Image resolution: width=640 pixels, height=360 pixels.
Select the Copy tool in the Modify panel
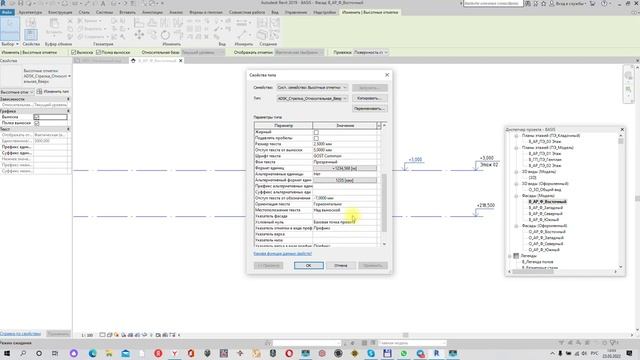coord(152,36)
